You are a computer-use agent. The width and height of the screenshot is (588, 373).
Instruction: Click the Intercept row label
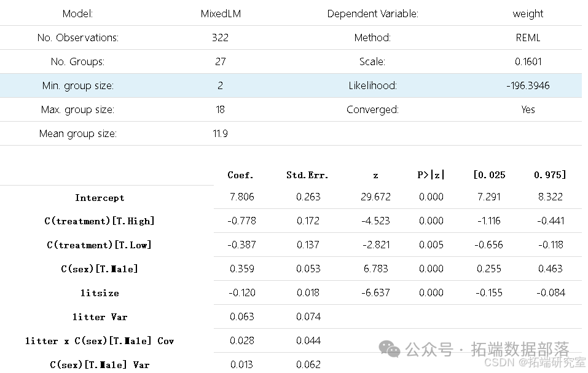pyautogui.click(x=100, y=197)
